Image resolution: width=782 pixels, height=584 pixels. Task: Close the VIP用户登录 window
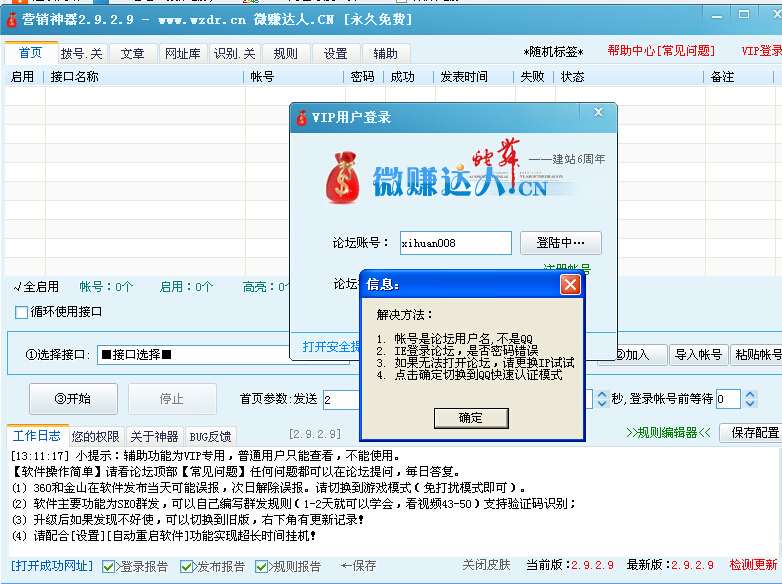tap(598, 115)
